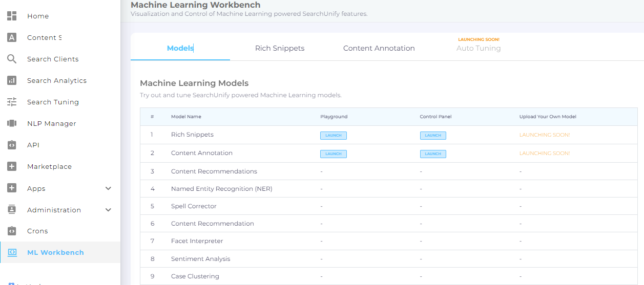Viewport: 644px width, 285px height.
Task: Open NLP Manager icon in sidebar
Action: pyautogui.click(x=12, y=123)
